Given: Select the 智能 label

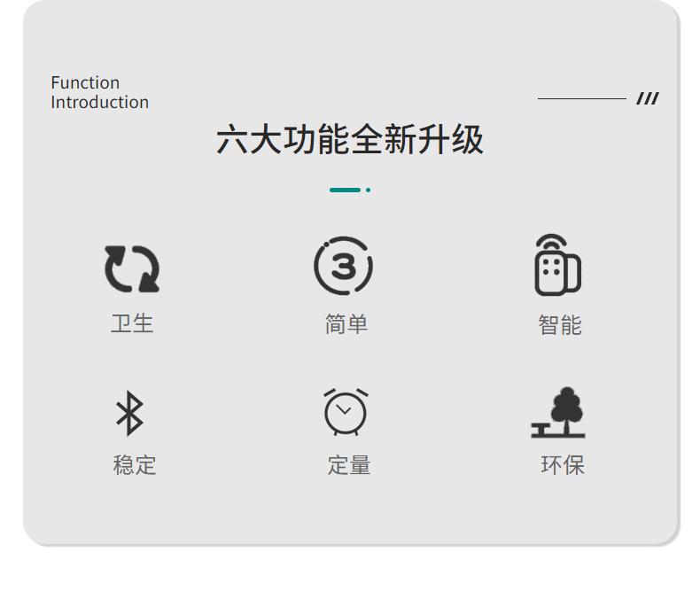Looking at the screenshot, I should (x=560, y=324).
